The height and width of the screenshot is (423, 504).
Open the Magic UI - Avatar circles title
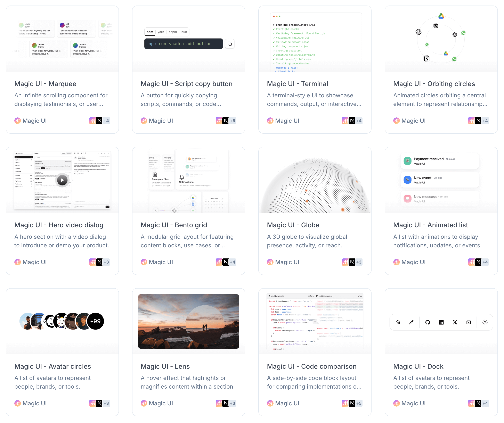coord(52,366)
